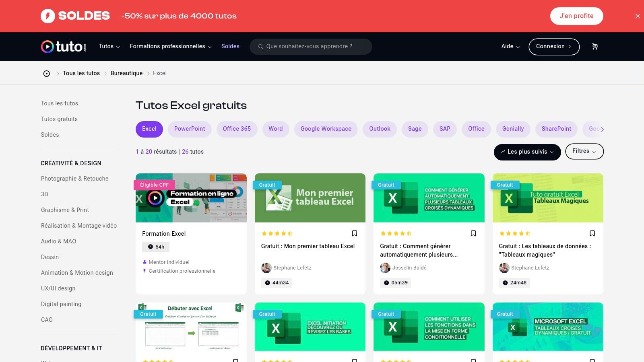
Task: Click the 'Éligible CPF' badge
Action: [154, 185]
